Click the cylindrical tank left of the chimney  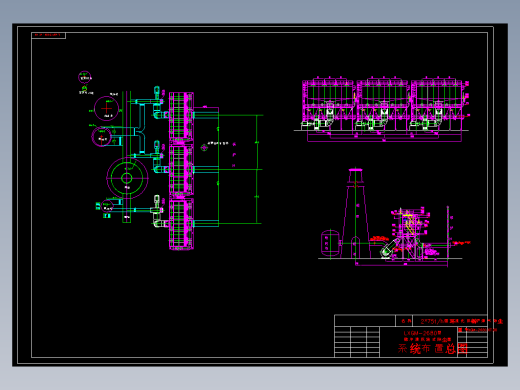pyautogui.click(x=330, y=243)
